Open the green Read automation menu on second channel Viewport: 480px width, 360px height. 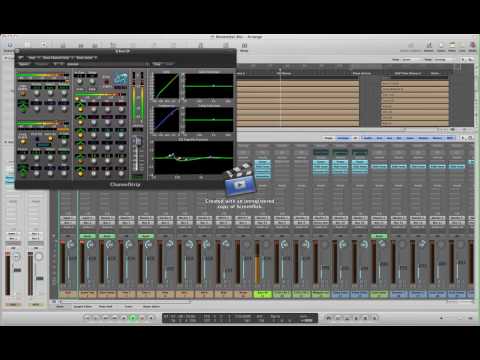pos(88,236)
